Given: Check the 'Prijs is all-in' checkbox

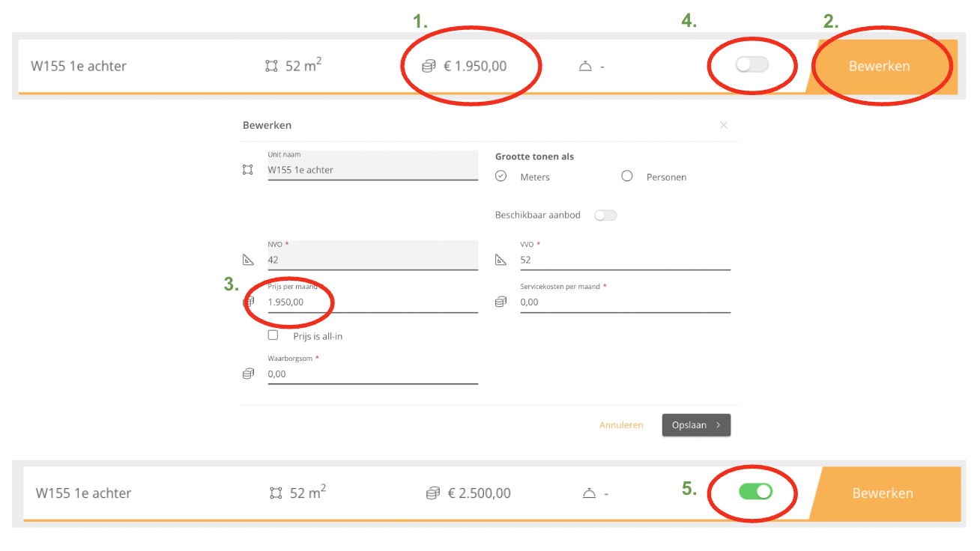Looking at the screenshot, I should 273,335.
